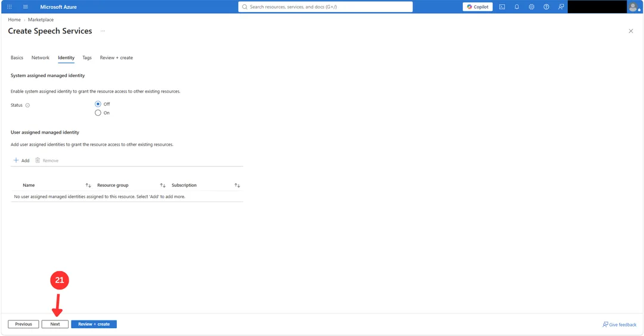The height and width of the screenshot is (336, 644).
Task: Sort by Resource group column arrows
Action: 163,186
